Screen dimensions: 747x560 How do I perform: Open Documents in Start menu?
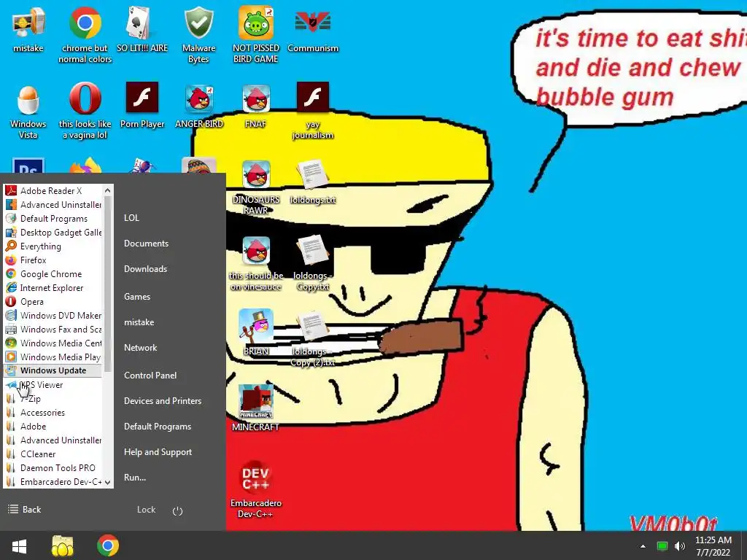click(146, 244)
